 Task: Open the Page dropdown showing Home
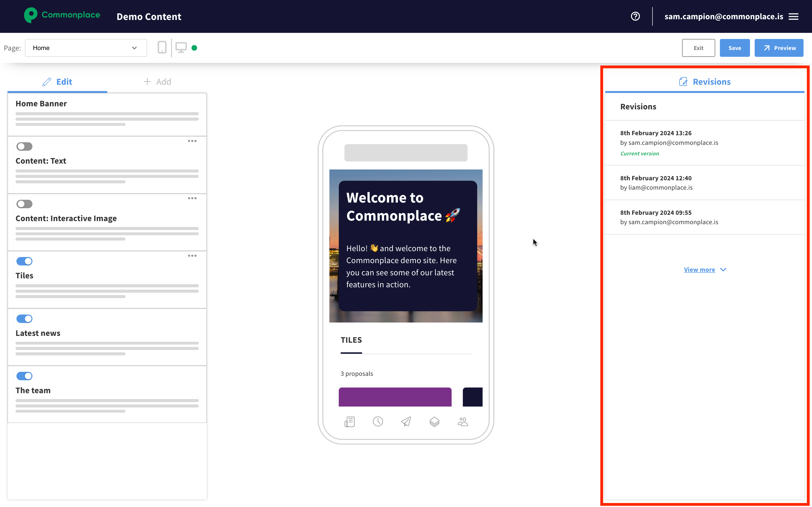click(86, 48)
